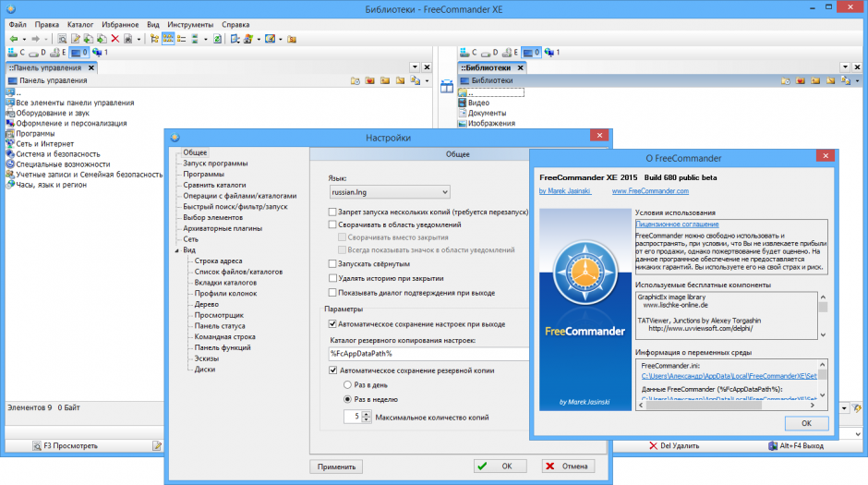Open left panel tab list dropdown arrow
Viewport: 868px width, 485px height.
[x=415, y=67]
